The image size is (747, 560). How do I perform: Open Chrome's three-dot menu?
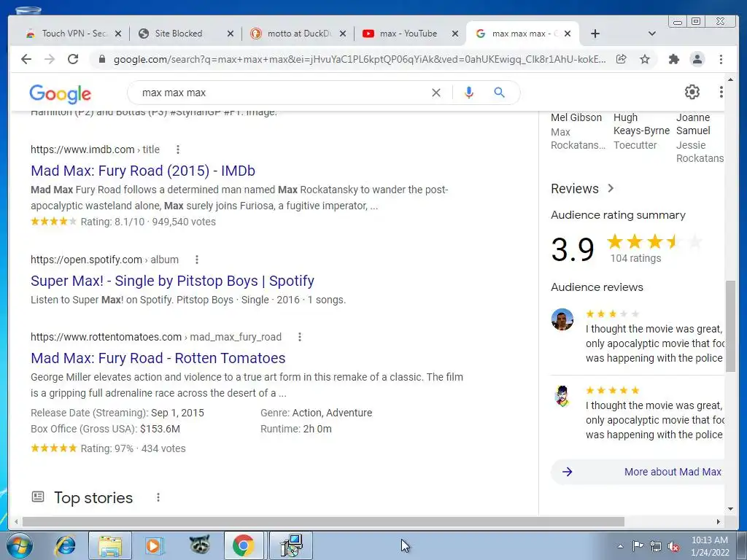click(x=721, y=59)
